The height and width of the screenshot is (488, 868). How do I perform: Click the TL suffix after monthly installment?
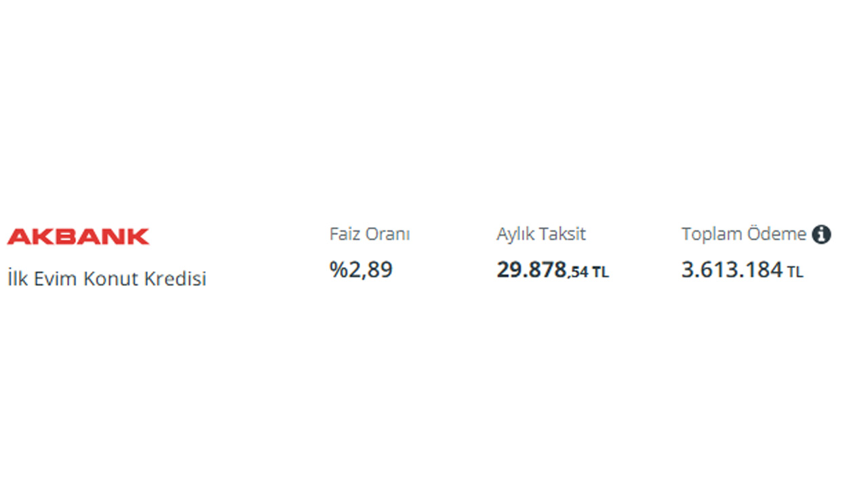[600, 272]
